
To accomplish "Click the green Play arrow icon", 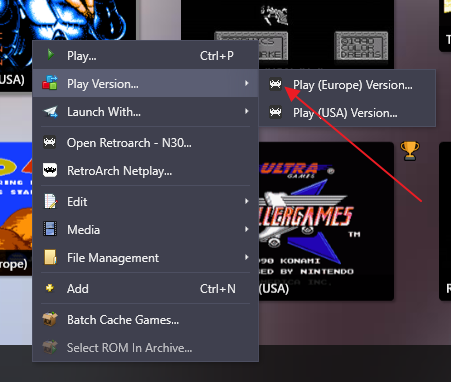I will pyautogui.click(x=50, y=54).
